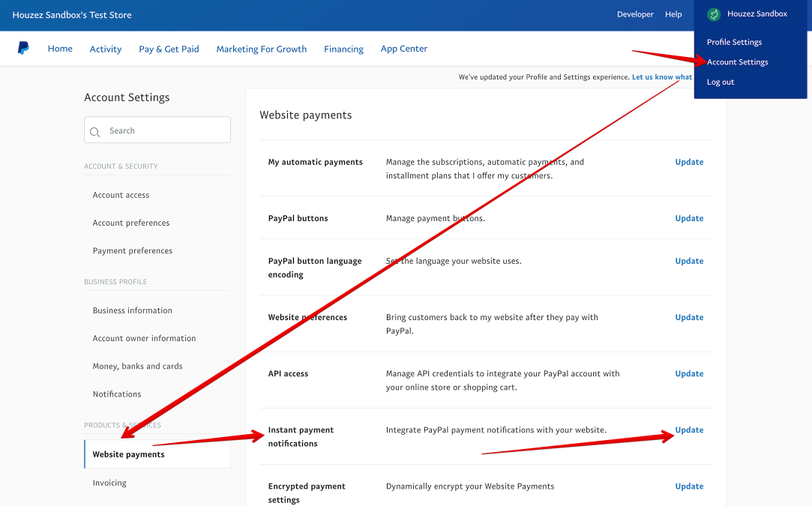Click the PayPal logo icon
This screenshot has width=812, height=506.
tap(23, 48)
